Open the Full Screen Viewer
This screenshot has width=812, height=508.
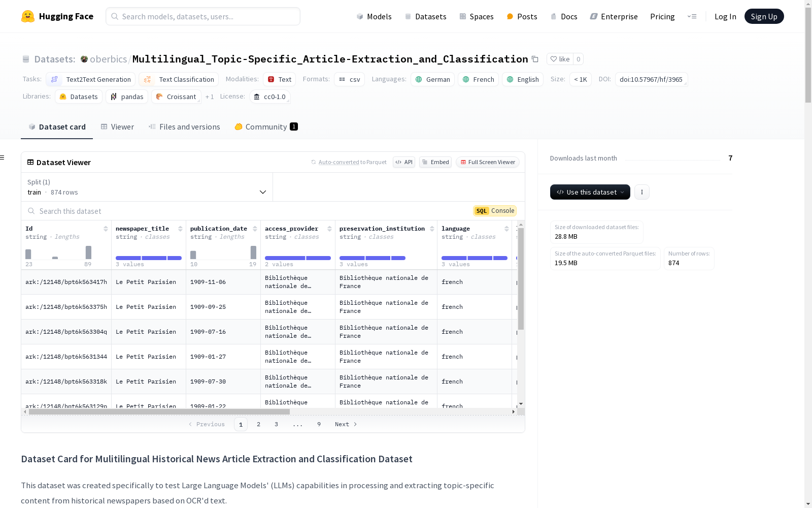pos(488,162)
